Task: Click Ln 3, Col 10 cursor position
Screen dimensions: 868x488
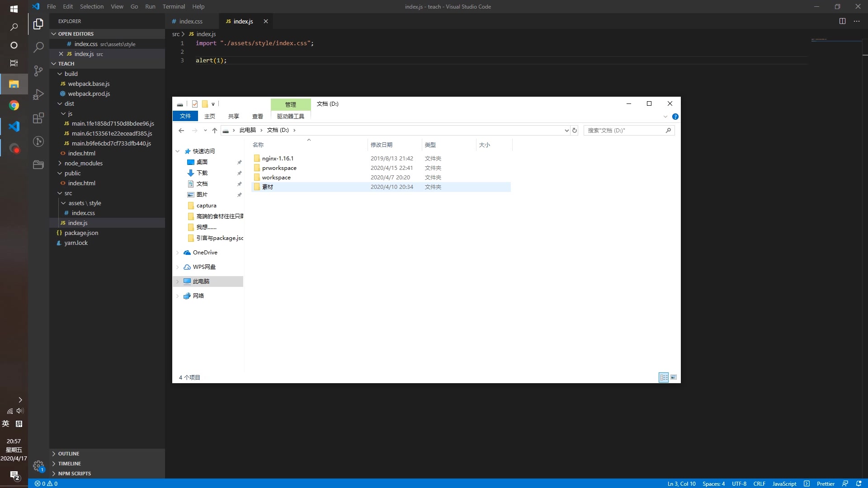Action: point(682,483)
